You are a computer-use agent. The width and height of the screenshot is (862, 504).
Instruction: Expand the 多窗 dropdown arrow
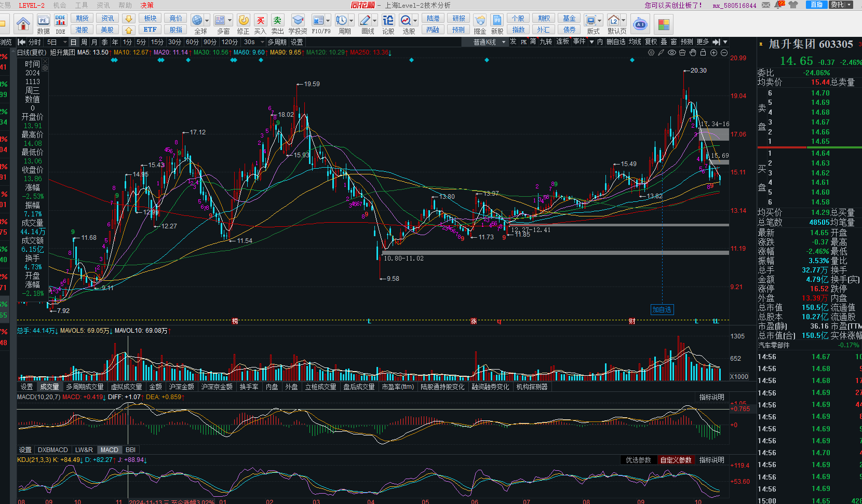click(230, 21)
